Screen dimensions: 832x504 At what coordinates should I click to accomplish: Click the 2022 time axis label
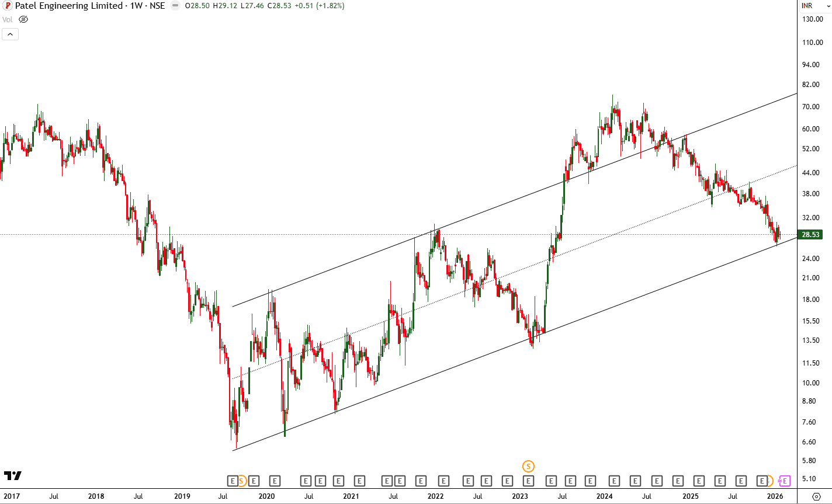pyautogui.click(x=435, y=496)
